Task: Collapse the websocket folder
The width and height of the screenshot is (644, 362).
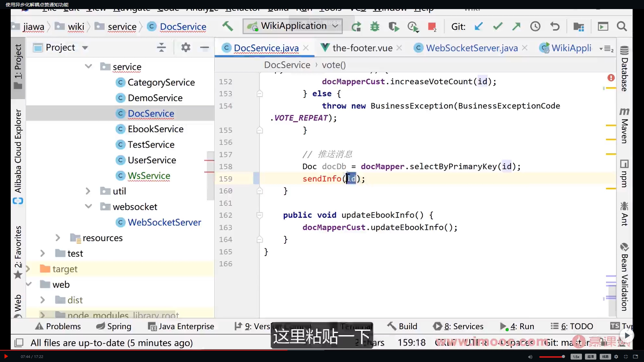Action: (88, 206)
